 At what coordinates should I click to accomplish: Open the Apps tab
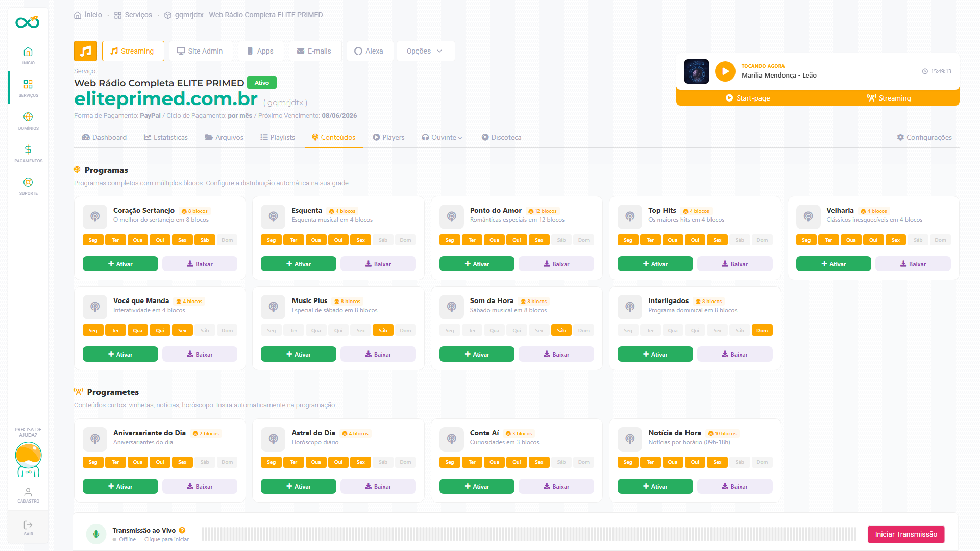[x=261, y=51]
